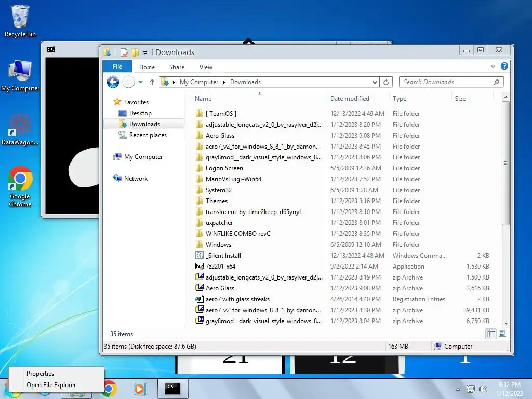Click the volume speaker tray icon
Viewport: 532px width, 399px height.
point(483,389)
